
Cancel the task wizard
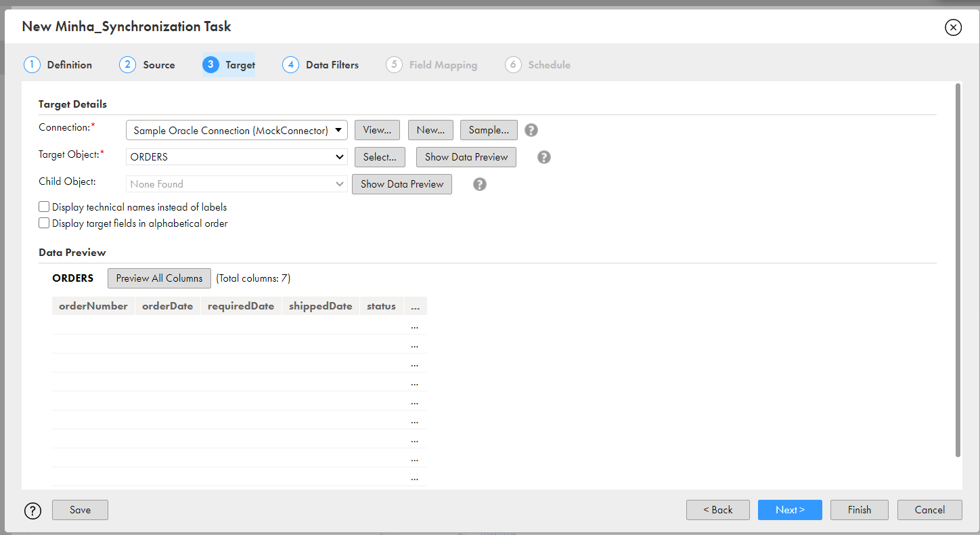[x=930, y=510]
